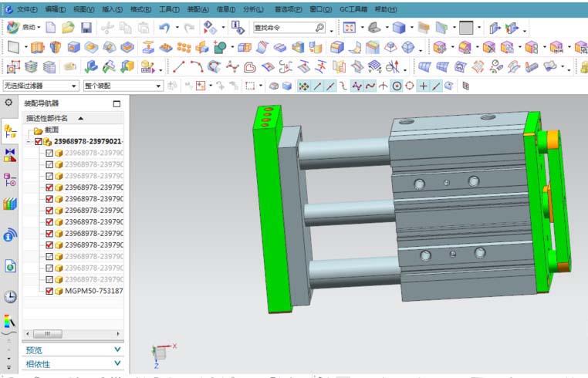Click the heart-shaped curve icon

coord(250,67)
